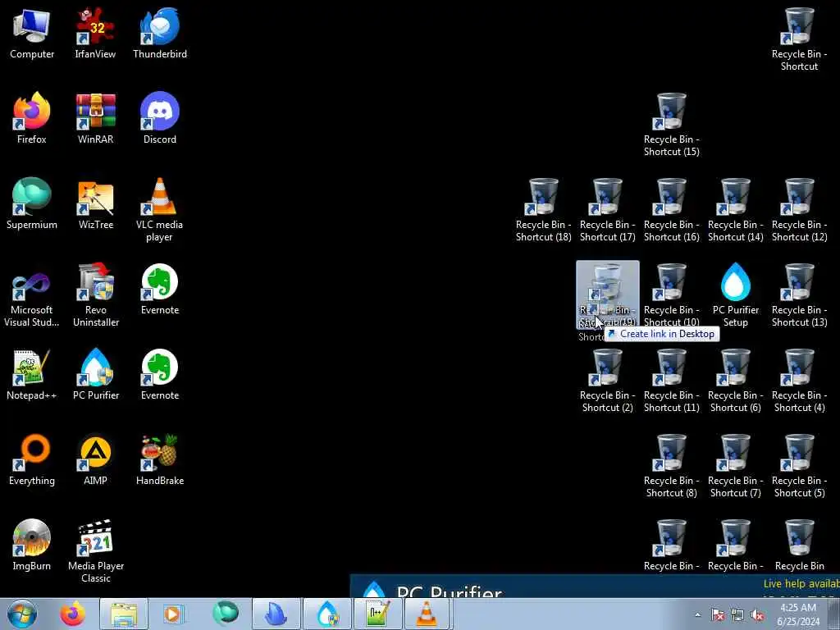Select the PC Purifier desktop shortcut
Screen dimensions: 840x630
(95, 374)
